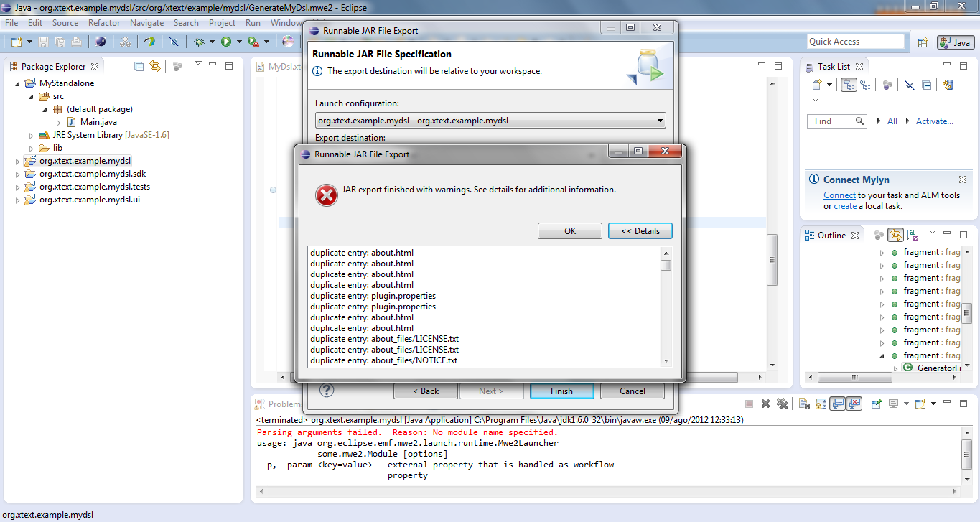Select first 'duplicate entry: plugin.properties' line

click(373, 296)
